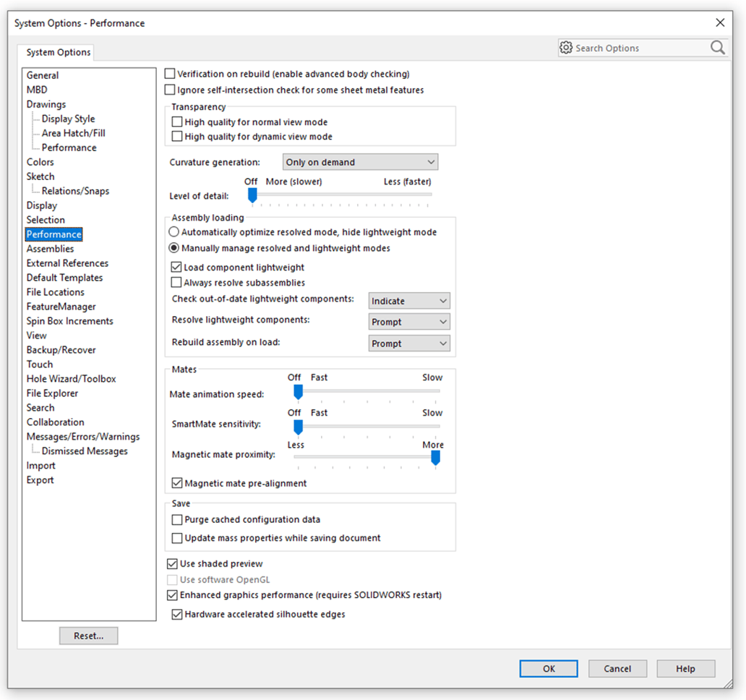Uncheck Load component lightweight

[x=177, y=267]
